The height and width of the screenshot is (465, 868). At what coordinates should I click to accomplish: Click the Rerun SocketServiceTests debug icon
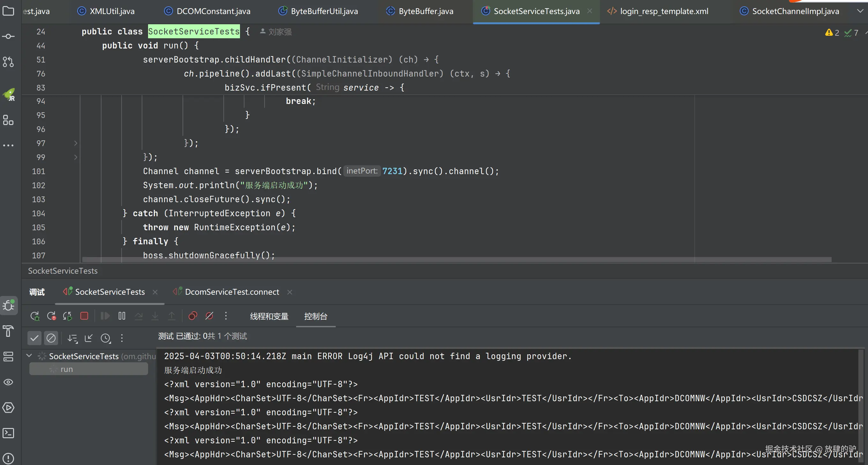[34, 316]
